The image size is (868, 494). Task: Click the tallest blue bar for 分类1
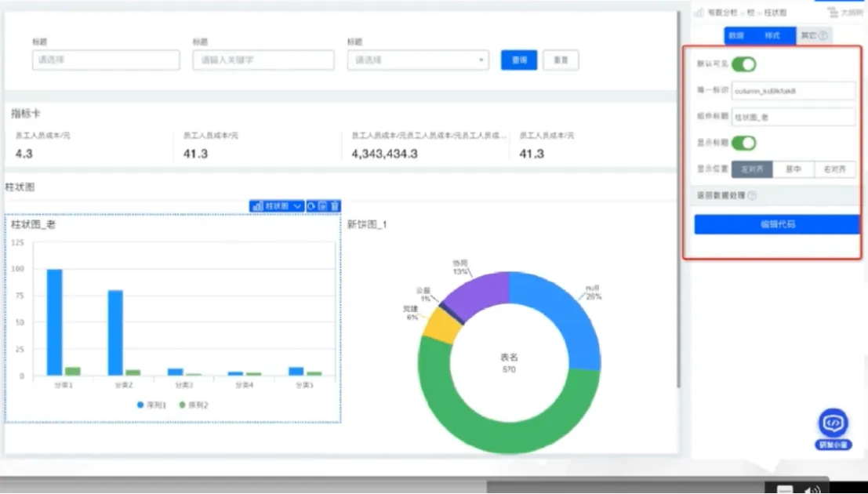coord(54,322)
